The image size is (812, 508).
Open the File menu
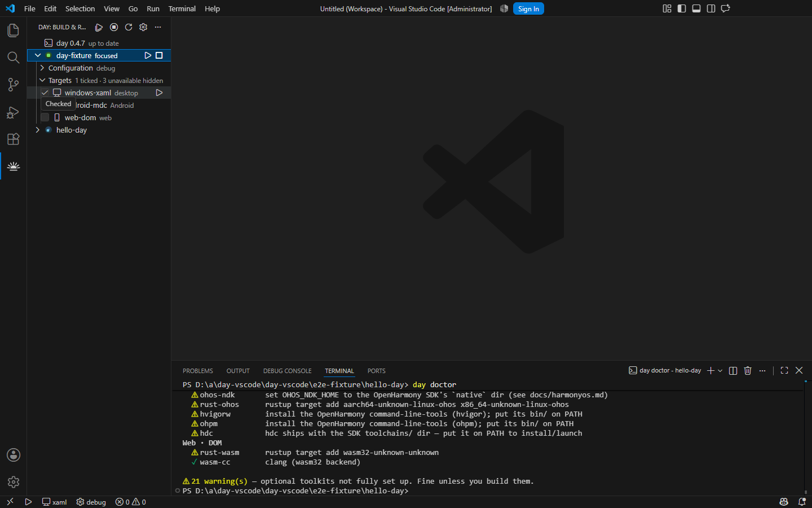coord(30,8)
